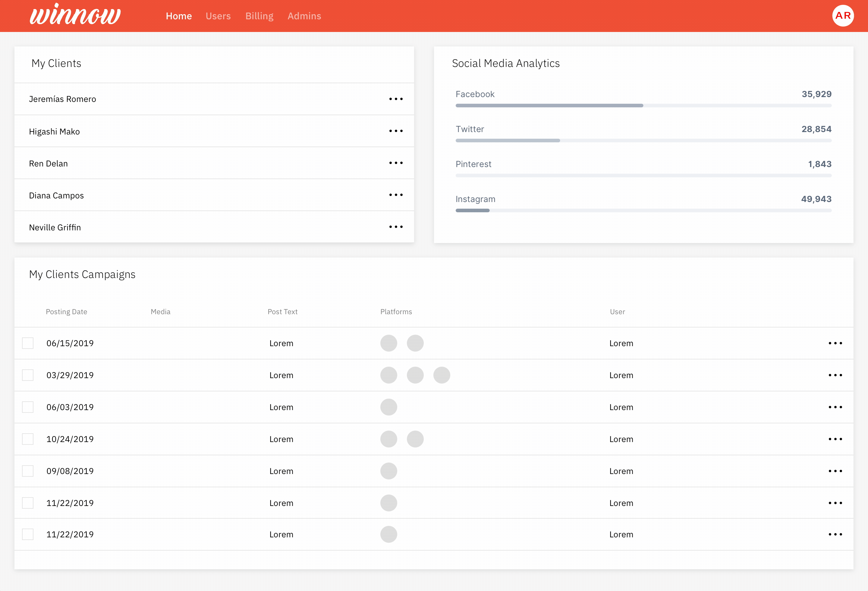Click third platform circle on 03/29/2019 campaign

click(442, 375)
